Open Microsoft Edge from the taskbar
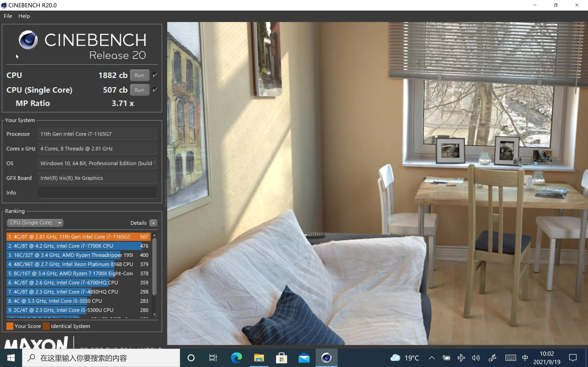The height and width of the screenshot is (367, 588). [236, 358]
